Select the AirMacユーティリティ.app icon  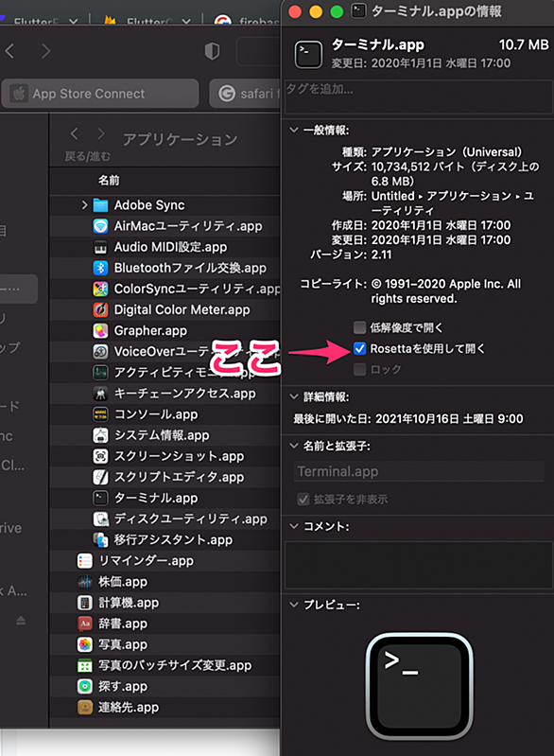click(x=100, y=226)
